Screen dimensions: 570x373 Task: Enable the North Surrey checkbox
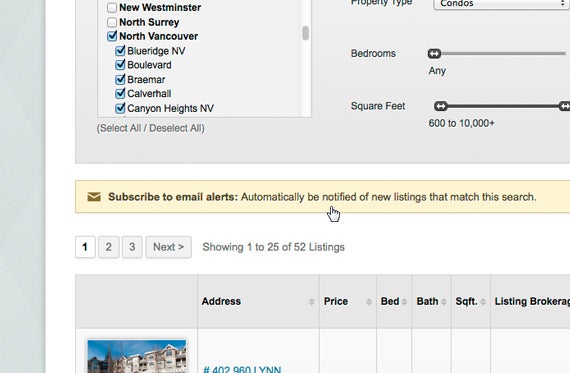112,22
